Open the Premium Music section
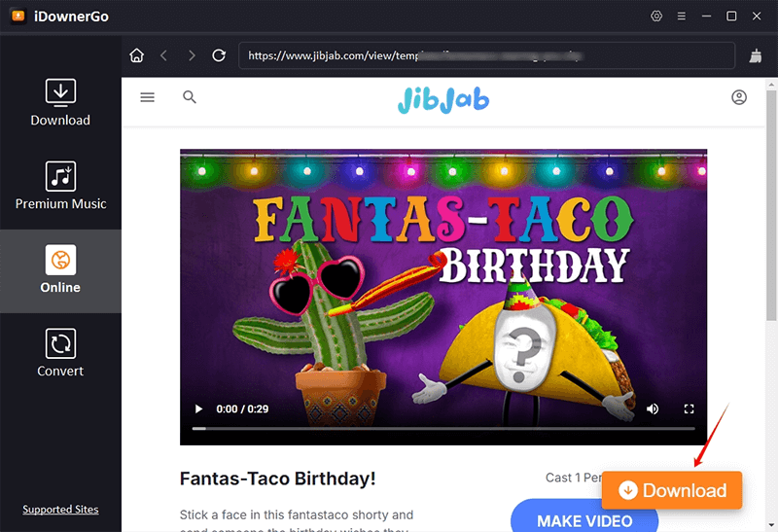 60,186
